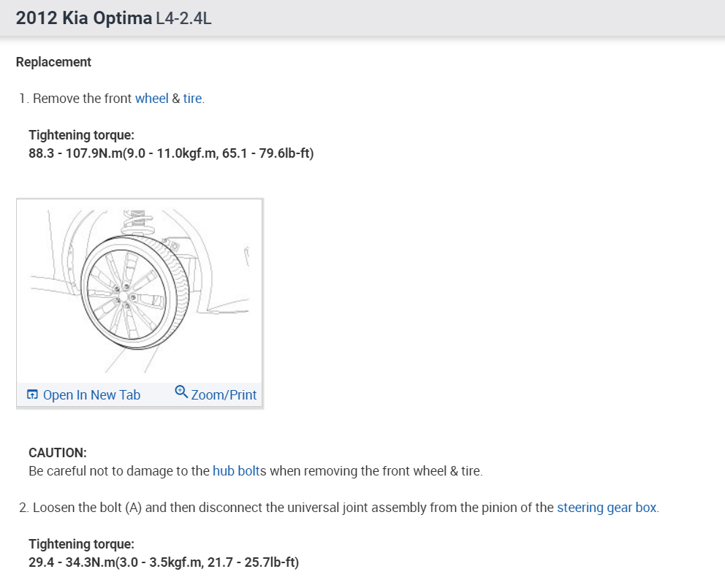Click the Zoom/Print magnifier icon
The height and width of the screenshot is (588, 725).
(181, 392)
